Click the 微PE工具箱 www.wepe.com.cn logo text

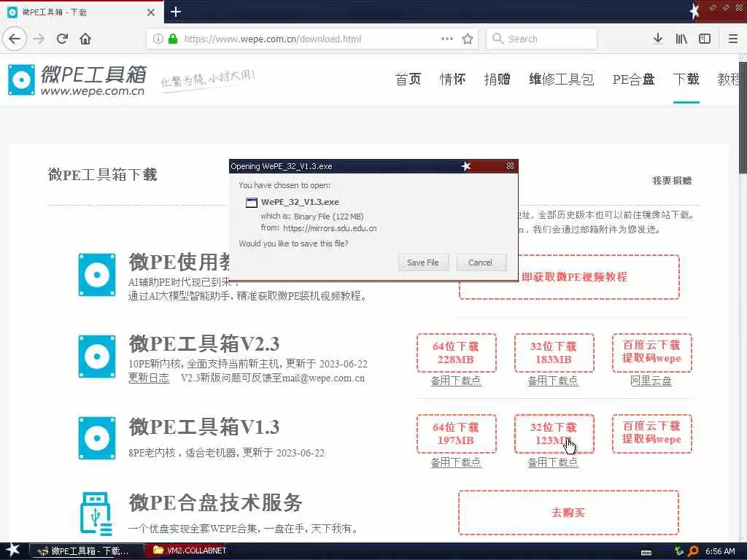(93, 80)
